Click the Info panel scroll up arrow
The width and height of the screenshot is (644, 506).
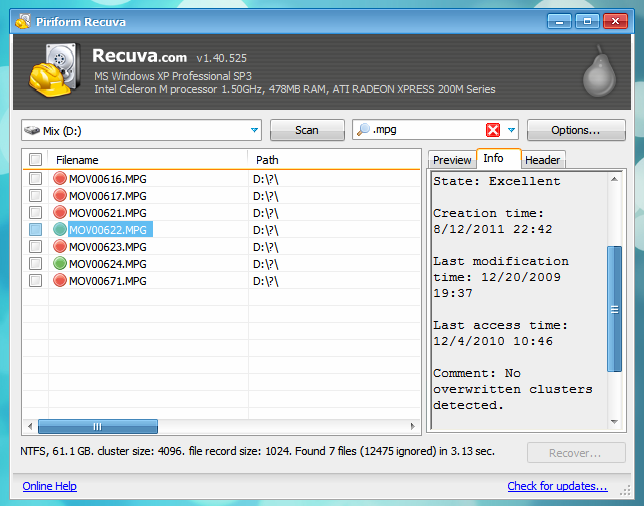click(614, 179)
